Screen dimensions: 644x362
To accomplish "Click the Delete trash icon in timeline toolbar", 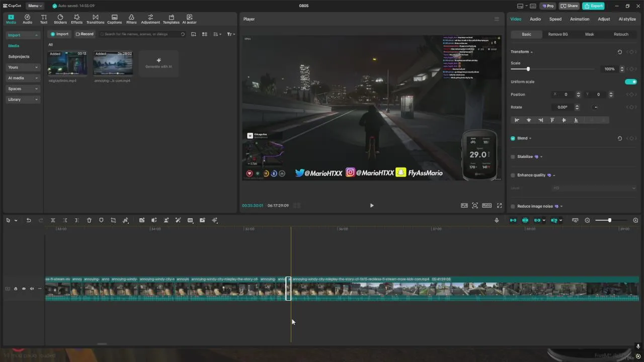I will click(89, 220).
